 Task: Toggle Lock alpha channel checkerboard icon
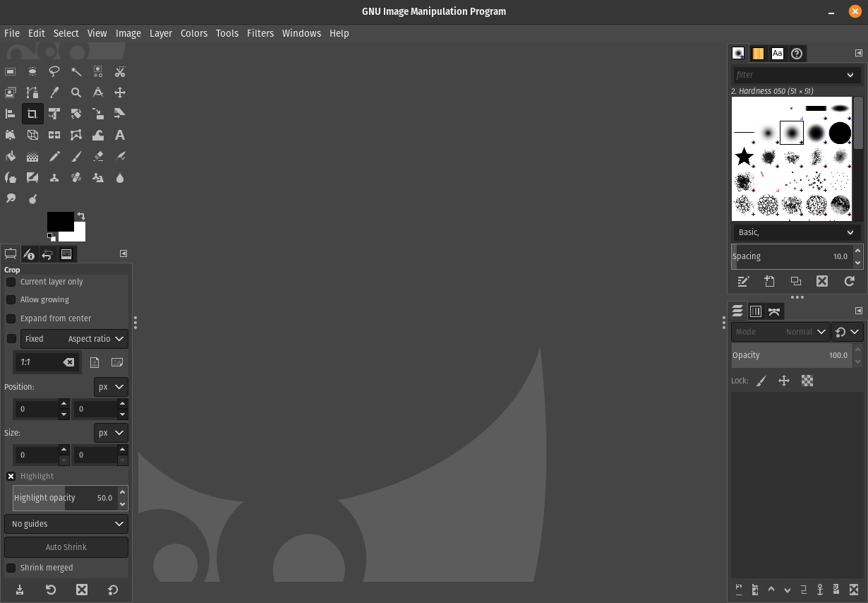tap(807, 381)
